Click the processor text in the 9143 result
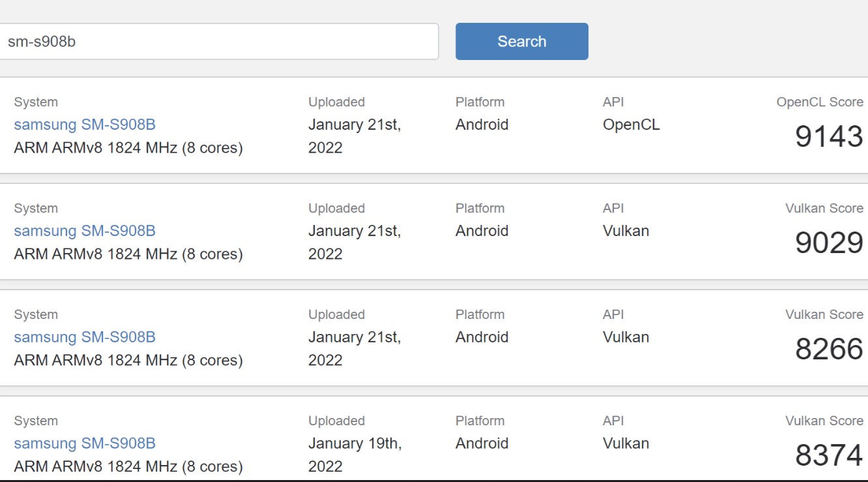Screen dimensions: 868x482 tap(128, 148)
